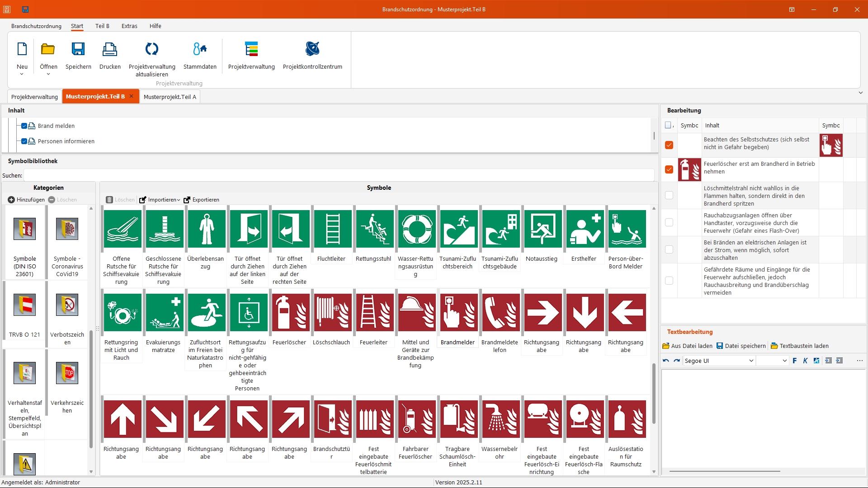Click the Speichern ribbon icon
Screen dimensions: 868x488
pyautogui.click(x=78, y=50)
